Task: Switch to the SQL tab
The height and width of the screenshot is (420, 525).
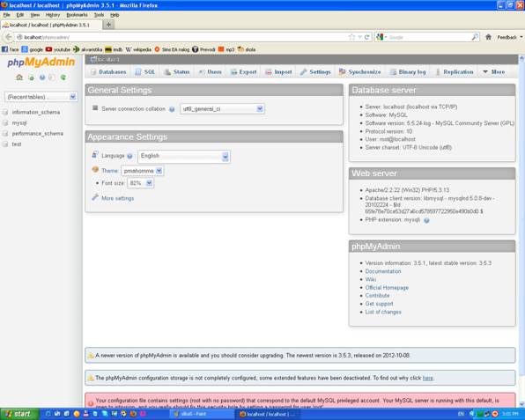Action: point(145,72)
